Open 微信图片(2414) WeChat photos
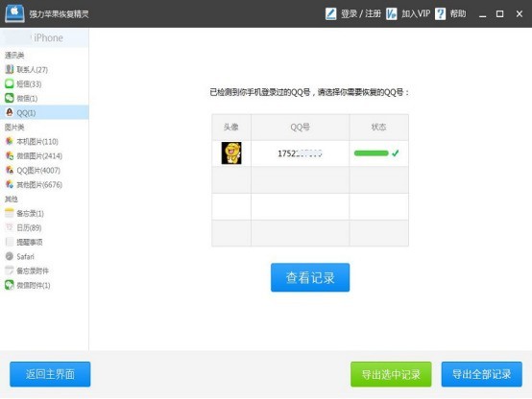Image resolution: width=532 pixels, height=399 pixels. 34,156
